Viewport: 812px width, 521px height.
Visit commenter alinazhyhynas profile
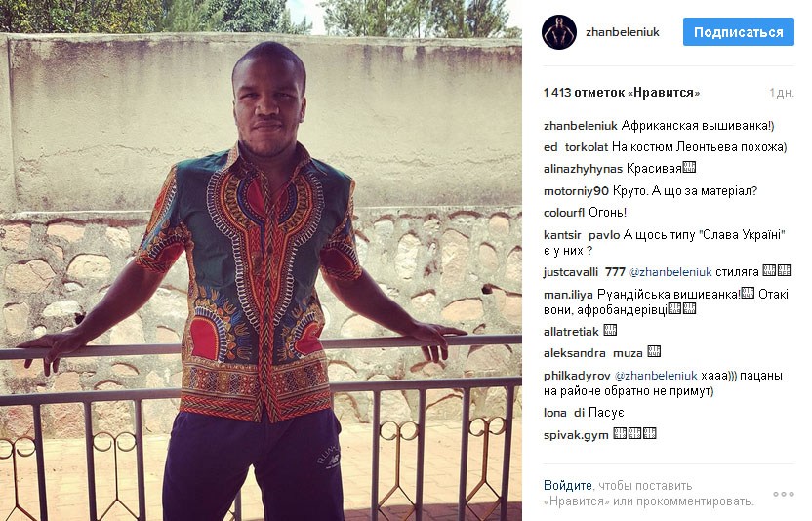pyautogui.click(x=583, y=169)
